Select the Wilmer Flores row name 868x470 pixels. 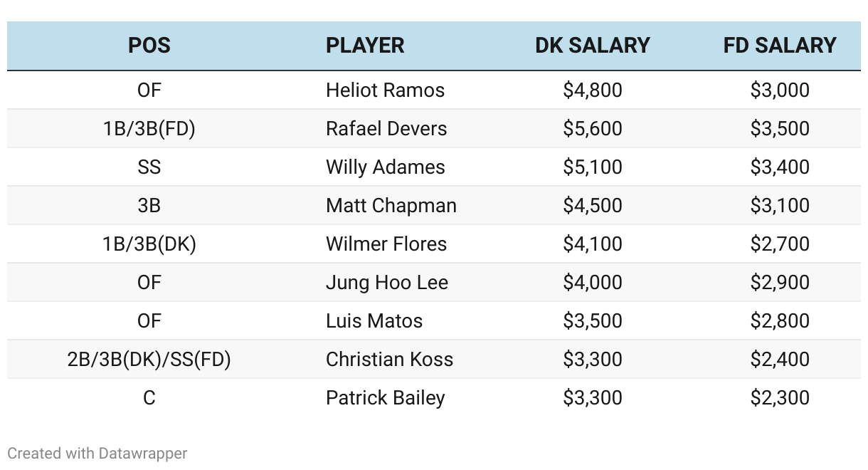tap(386, 244)
